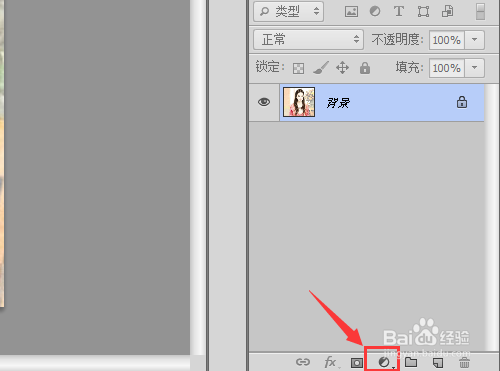500x371 pixels.
Task: Filter for smart objects icon
Action: click(448, 12)
